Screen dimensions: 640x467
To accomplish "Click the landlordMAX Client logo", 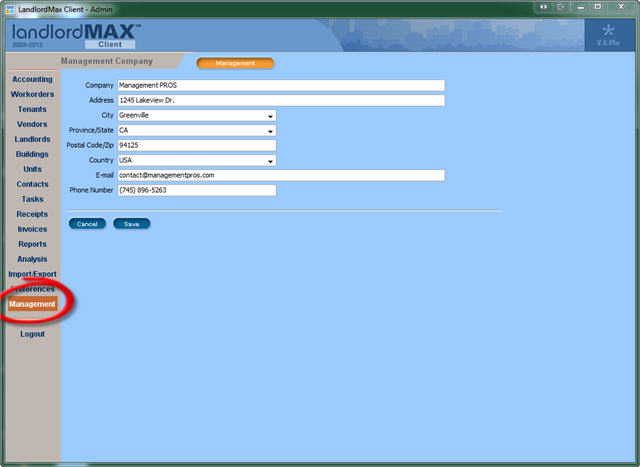I will [x=76, y=36].
